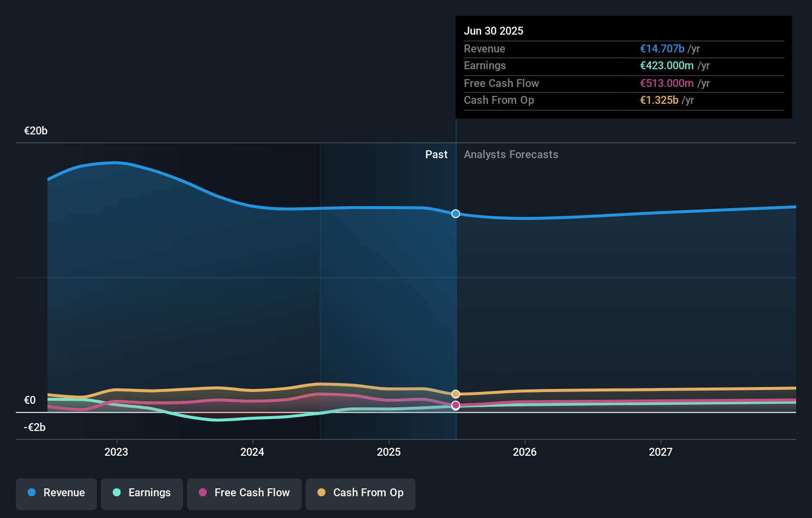The image size is (812, 518).
Task: Click the Cash From Op marker at forecast divider
Action: [x=455, y=394]
